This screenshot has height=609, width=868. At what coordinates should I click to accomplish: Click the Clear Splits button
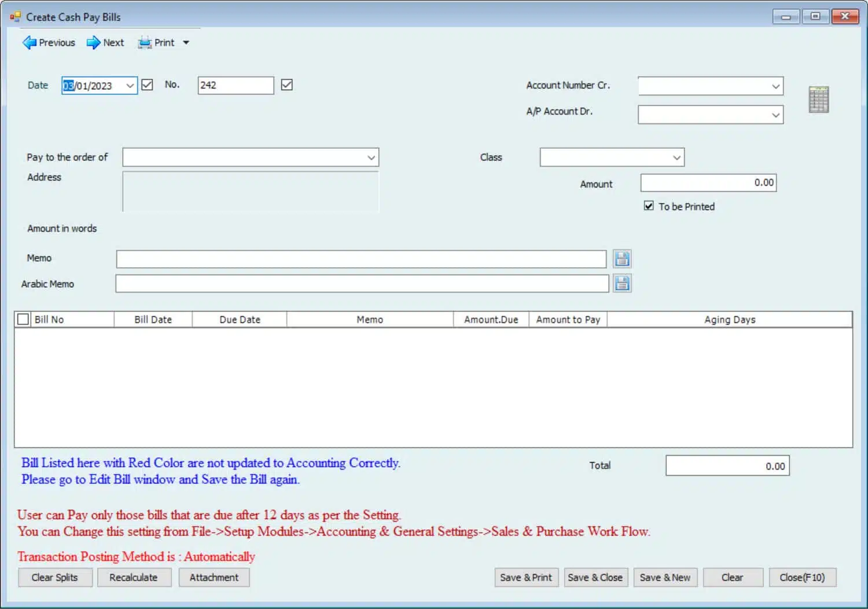tap(55, 577)
